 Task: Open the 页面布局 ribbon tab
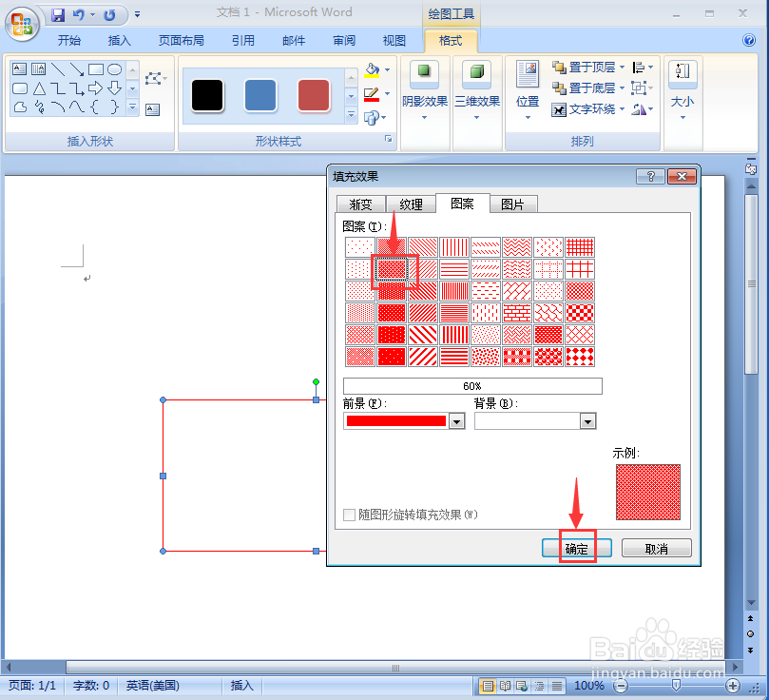click(x=181, y=40)
